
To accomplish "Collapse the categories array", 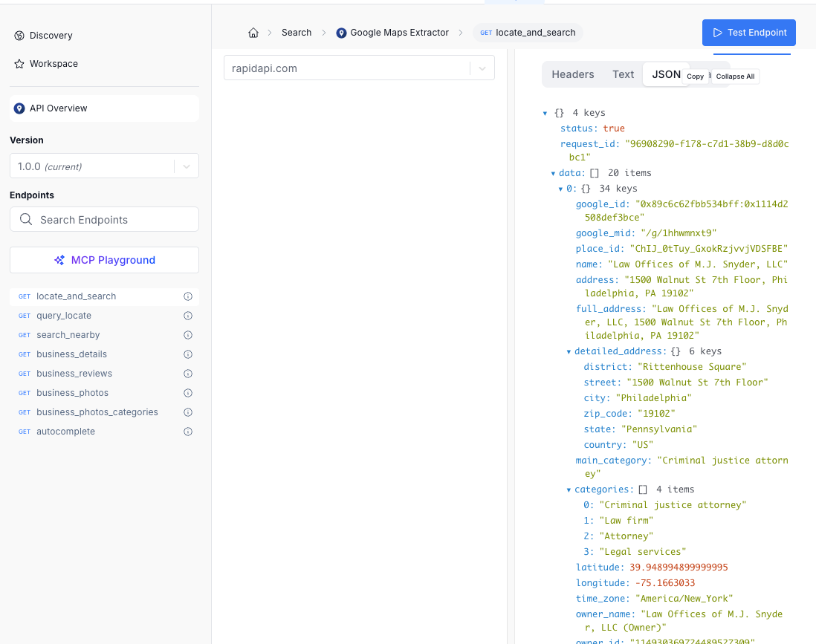I will tap(569, 490).
